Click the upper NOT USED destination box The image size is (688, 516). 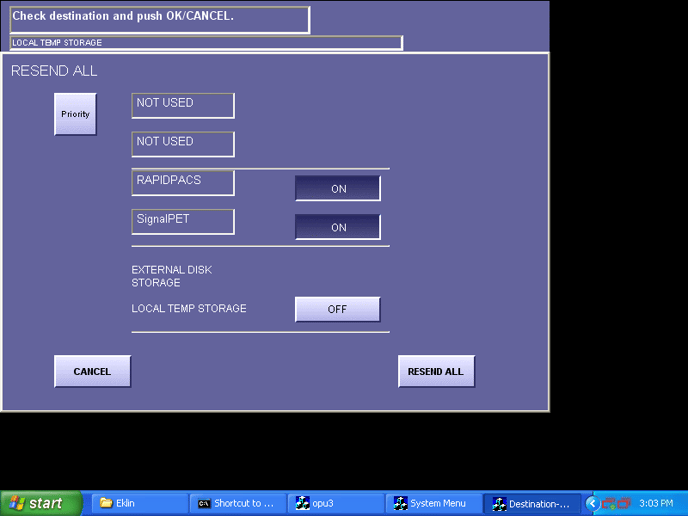183,105
